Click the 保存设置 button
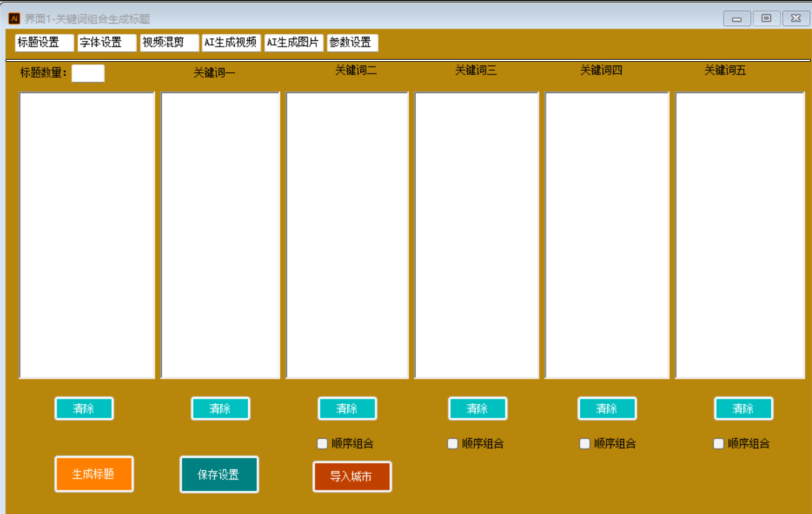This screenshot has width=812, height=514. 219,474
